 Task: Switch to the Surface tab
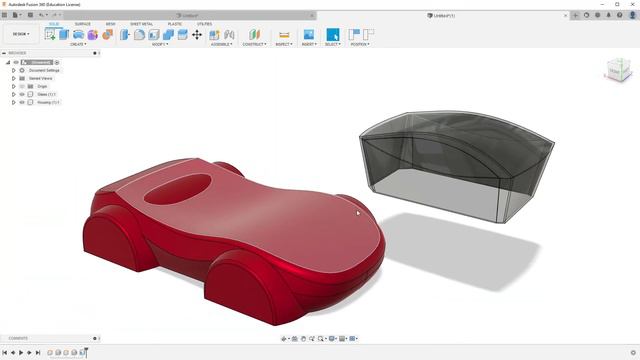tap(83, 24)
